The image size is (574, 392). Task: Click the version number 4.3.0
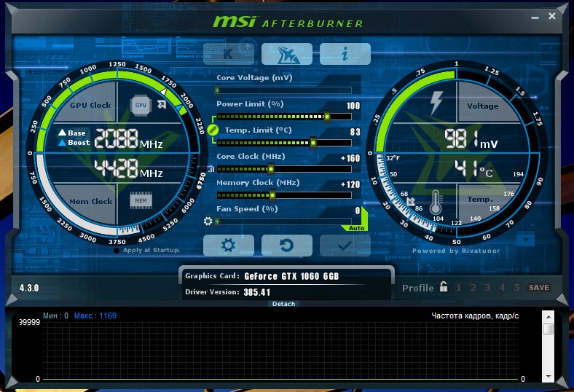(x=29, y=288)
